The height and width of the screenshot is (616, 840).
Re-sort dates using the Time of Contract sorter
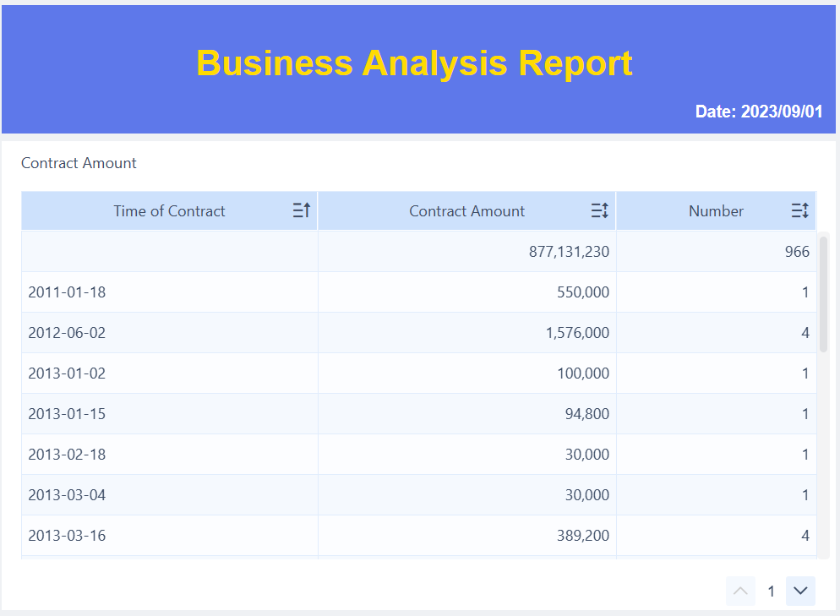301,210
